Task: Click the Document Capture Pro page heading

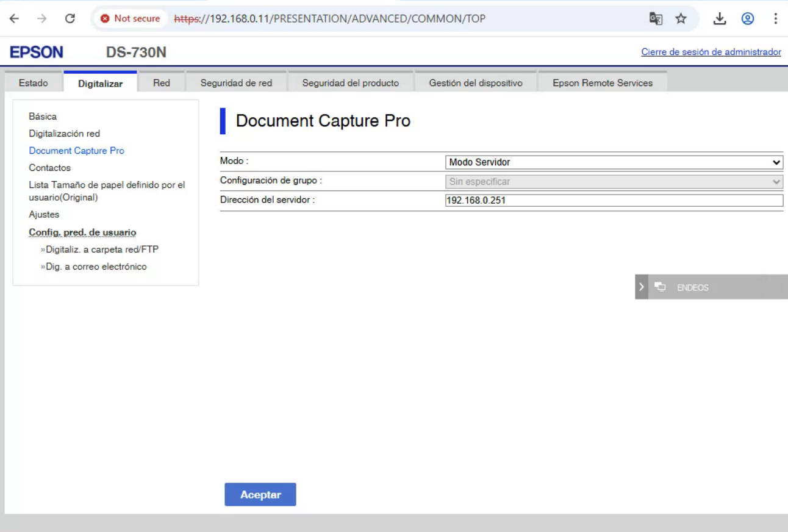Action: point(323,121)
